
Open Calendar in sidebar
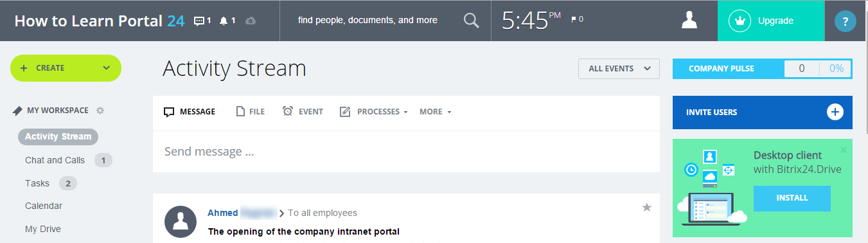tap(44, 206)
